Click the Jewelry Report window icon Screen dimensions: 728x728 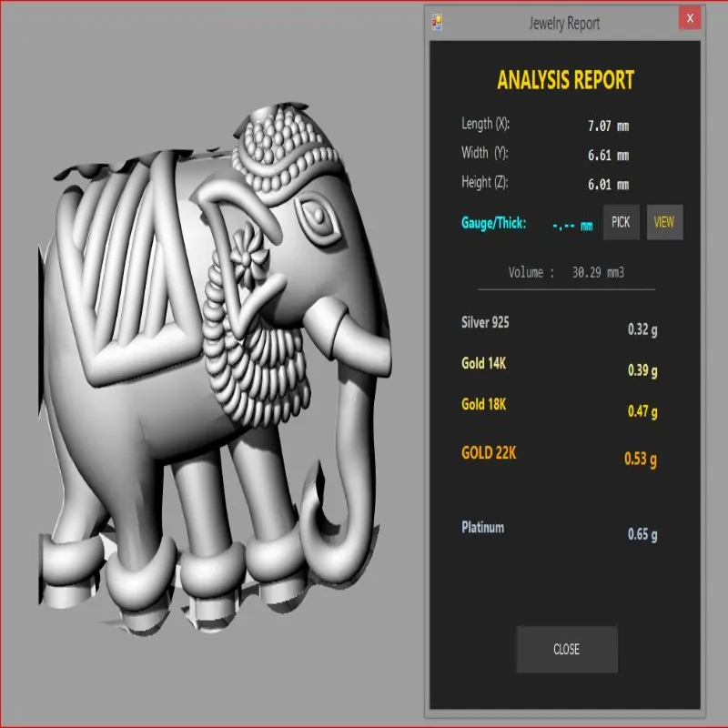point(438,23)
